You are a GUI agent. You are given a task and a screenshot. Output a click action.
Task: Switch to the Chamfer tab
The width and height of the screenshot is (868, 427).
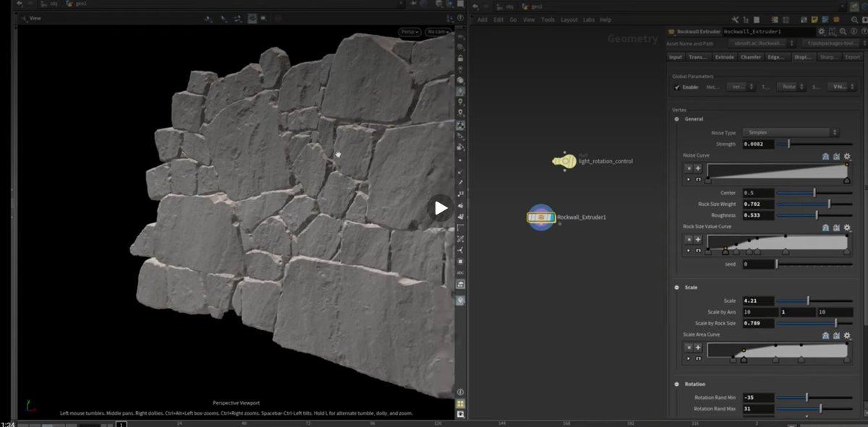click(x=750, y=57)
